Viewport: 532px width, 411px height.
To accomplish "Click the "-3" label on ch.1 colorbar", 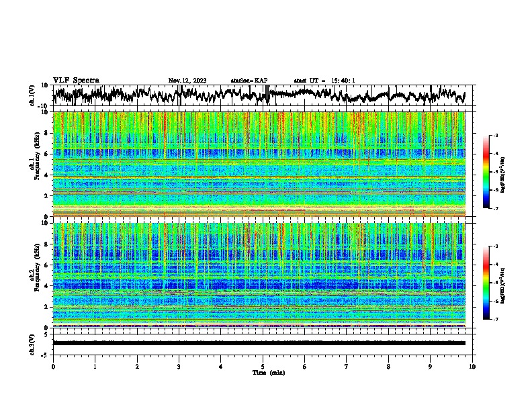I will [x=495, y=135].
